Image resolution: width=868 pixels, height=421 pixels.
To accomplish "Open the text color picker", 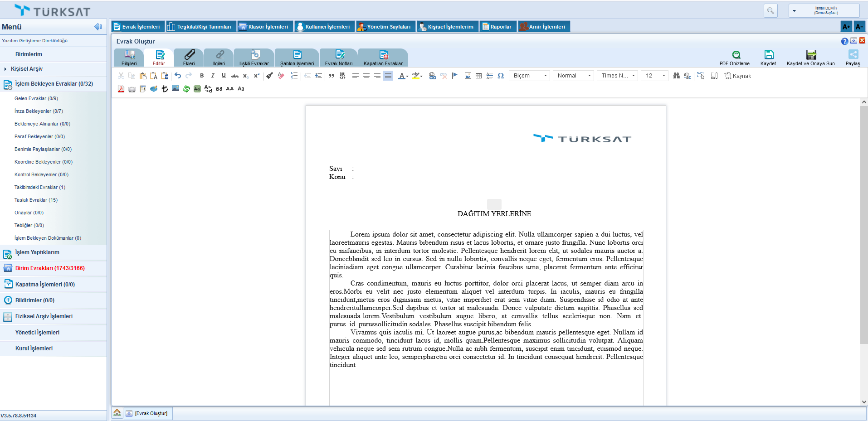I will 402,76.
